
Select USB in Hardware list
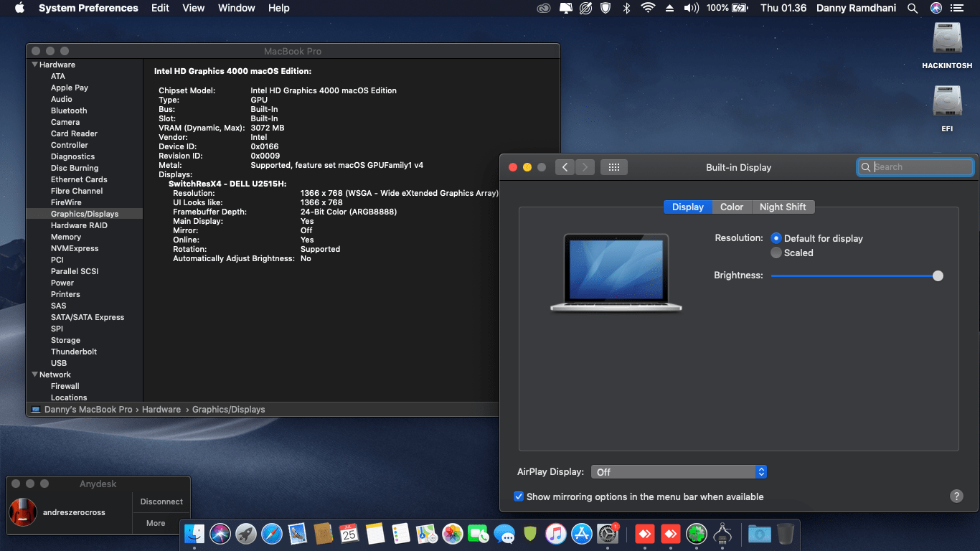click(x=59, y=363)
